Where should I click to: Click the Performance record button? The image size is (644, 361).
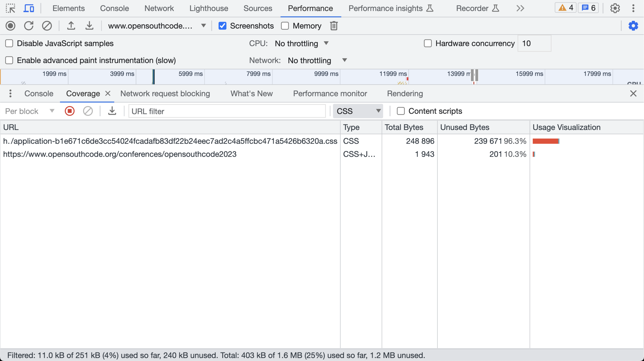pos(10,26)
